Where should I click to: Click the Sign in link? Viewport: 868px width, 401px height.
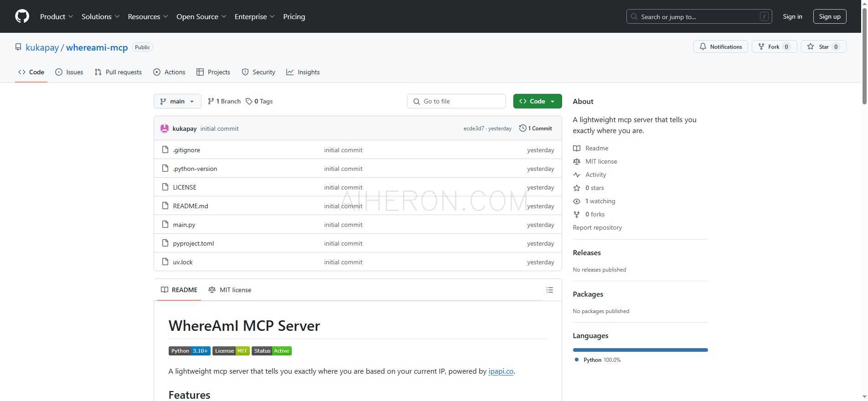point(792,16)
